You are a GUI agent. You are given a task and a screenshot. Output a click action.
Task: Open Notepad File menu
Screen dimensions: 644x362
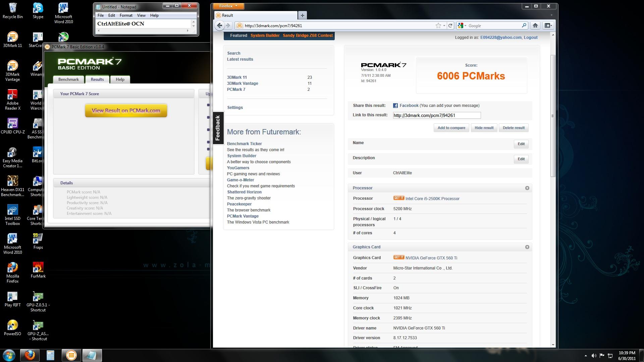[101, 15]
